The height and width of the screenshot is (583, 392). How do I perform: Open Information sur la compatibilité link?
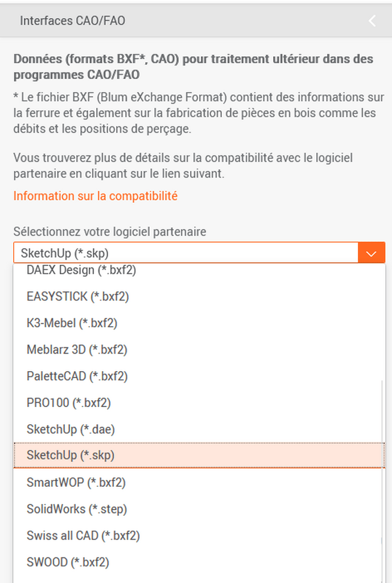pyautogui.click(x=96, y=196)
